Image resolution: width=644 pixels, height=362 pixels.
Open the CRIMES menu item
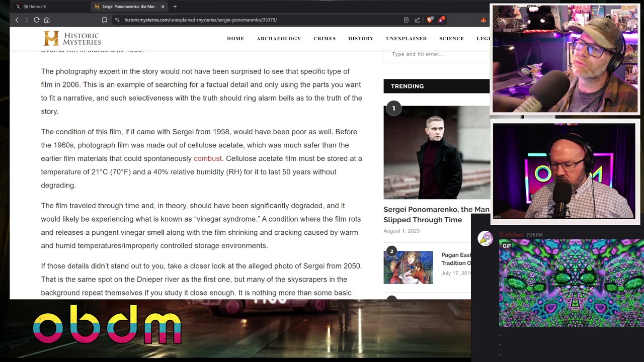(325, 39)
